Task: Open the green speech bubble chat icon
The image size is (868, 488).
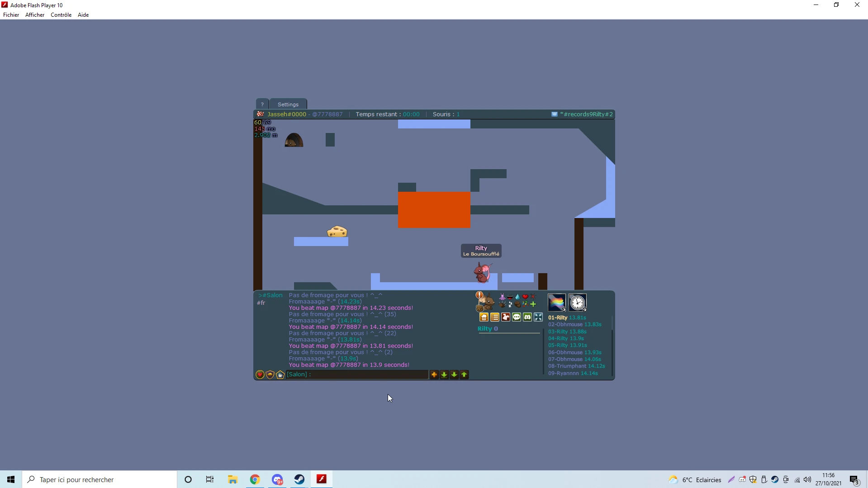Action: pyautogui.click(x=517, y=317)
